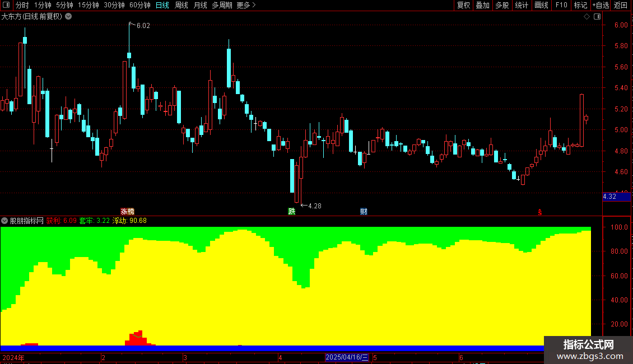The image size is (633, 364).
Task: Open 多股 multi-stock view
Action: click(502, 5)
